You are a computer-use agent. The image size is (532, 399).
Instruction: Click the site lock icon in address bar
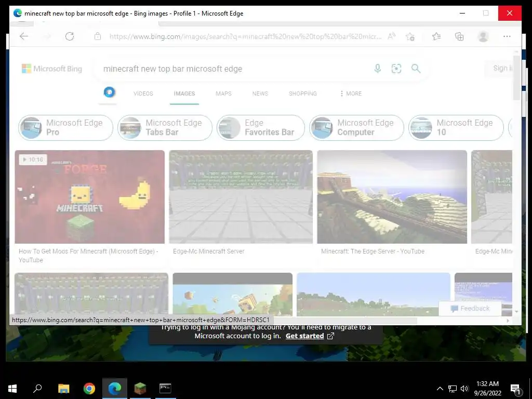[98, 36]
